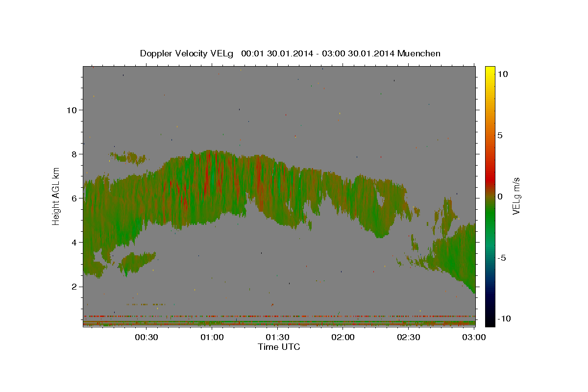The image size is (588, 392).
Task: Click height axis label '6'
Action: 75,198
